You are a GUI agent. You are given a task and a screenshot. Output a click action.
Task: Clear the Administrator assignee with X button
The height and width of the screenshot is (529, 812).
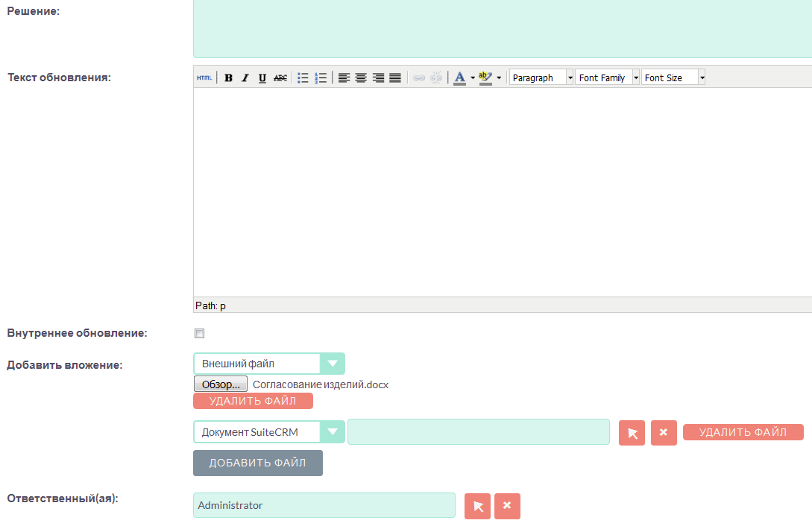(507, 506)
